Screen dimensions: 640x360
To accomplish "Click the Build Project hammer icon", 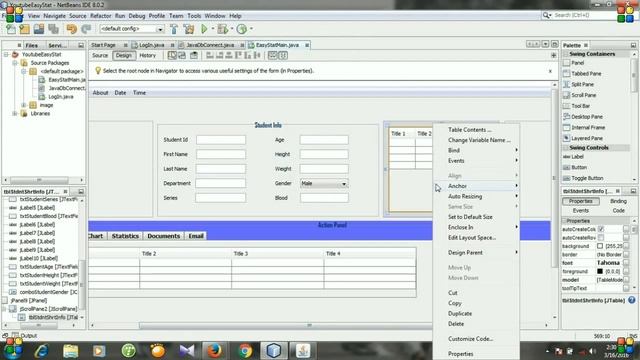I will 174,29.
